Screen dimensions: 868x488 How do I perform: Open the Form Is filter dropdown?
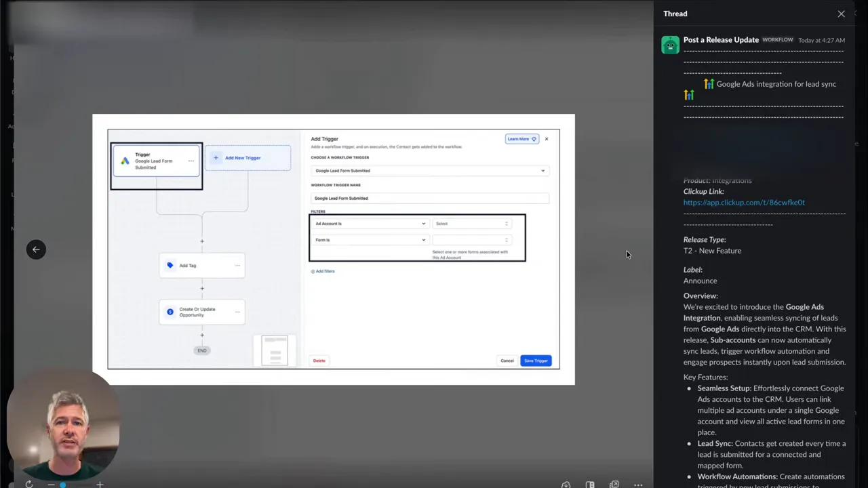[x=370, y=240]
